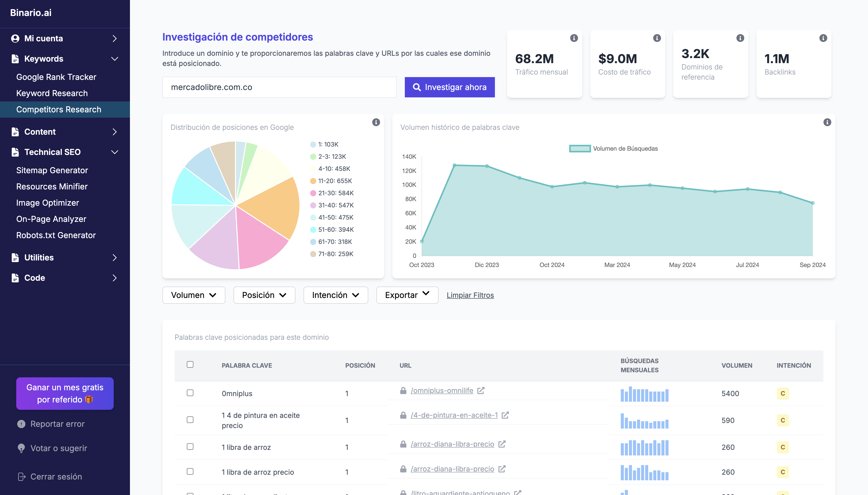
Task: Open Keyword Research menu item
Action: pyautogui.click(x=52, y=94)
